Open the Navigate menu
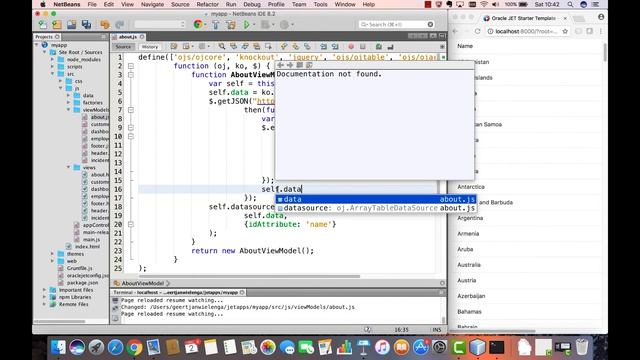 click(152, 4)
